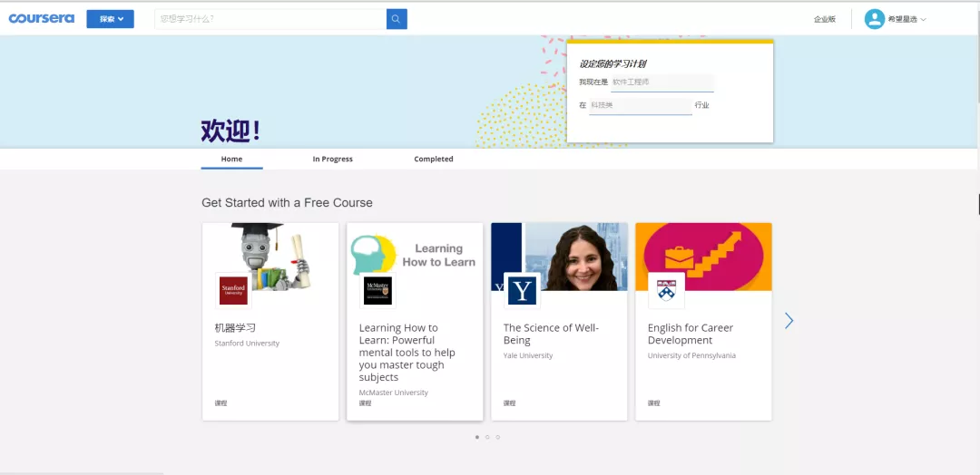Select the second carousel page dot
Screen dimensions: 980x475
tap(487, 437)
